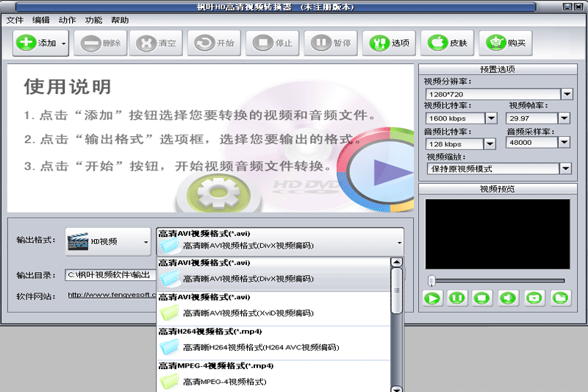Open the Function (功能) menu
Screen dimensions: 588x392
click(x=93, y=21)
